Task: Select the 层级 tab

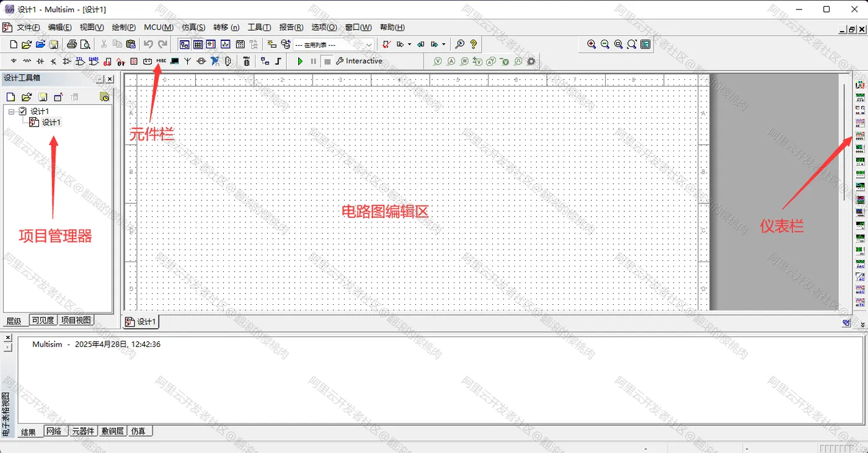Action: pos(14,321)
